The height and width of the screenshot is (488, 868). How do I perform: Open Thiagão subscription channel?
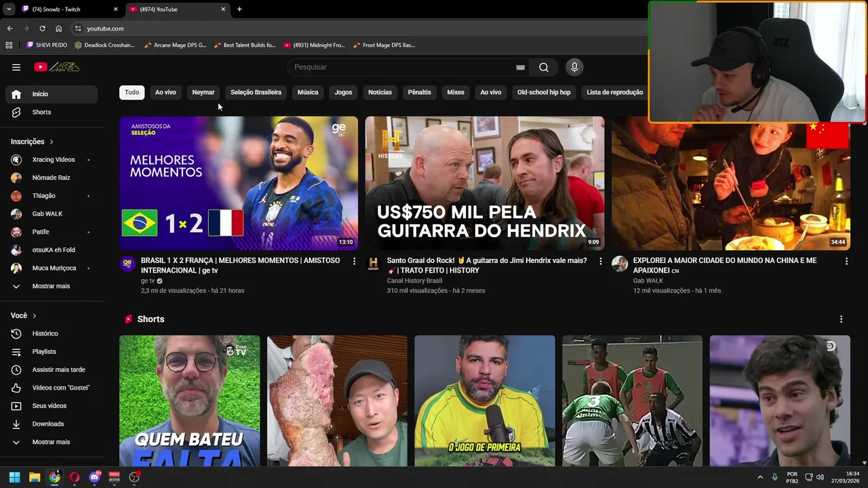(x=52, y=196)
